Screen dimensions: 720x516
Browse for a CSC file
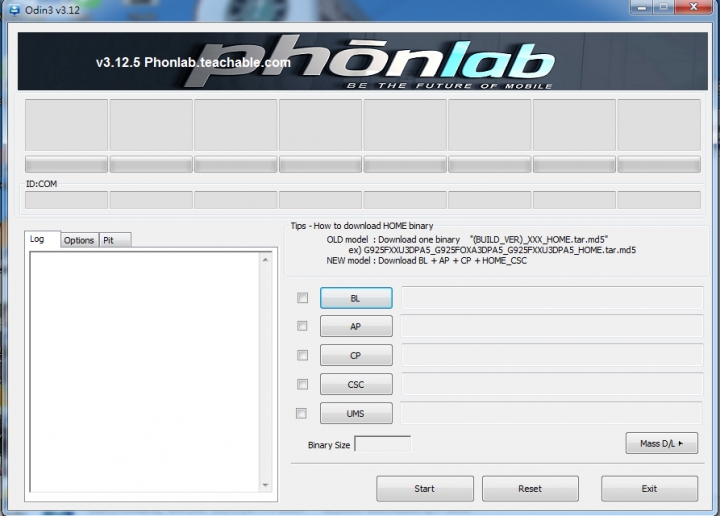356,384
